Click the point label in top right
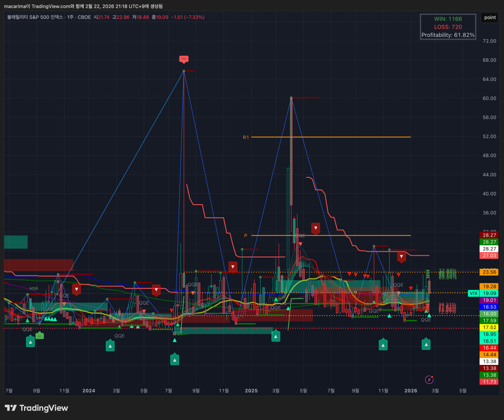Viewport: 504px width, 420px height. click(490, 17)
